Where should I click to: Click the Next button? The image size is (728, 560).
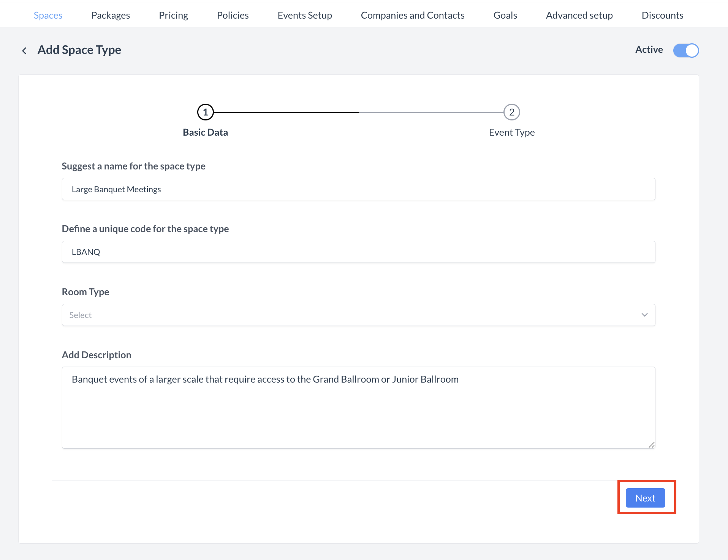coord(645,498)
